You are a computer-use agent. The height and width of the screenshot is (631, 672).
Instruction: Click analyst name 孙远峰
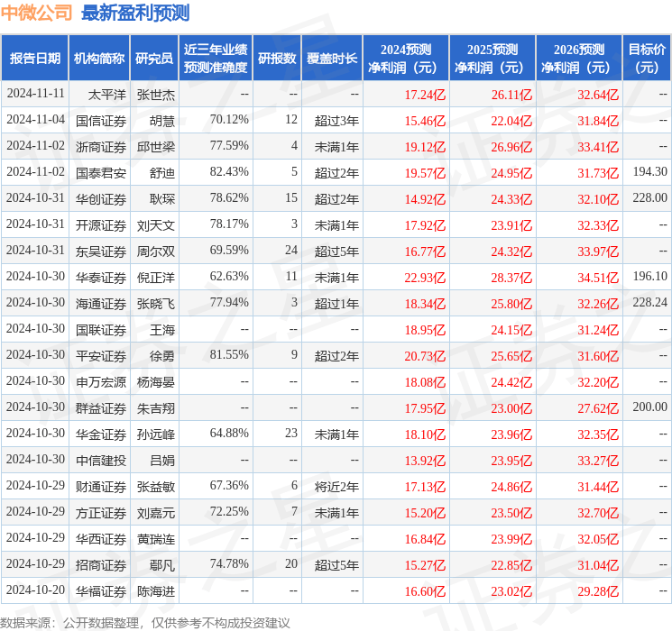click(155, 434)
